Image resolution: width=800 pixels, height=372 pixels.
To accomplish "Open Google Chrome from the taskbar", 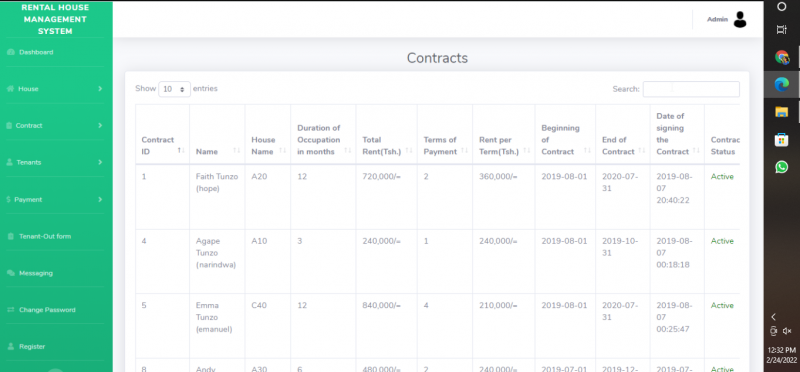I will point(781,57).
